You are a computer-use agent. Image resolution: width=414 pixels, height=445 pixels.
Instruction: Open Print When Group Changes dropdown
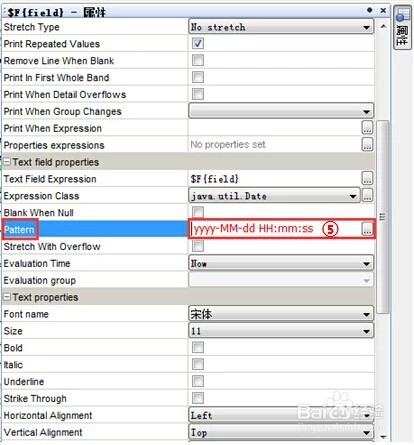[x=281, y=111]
